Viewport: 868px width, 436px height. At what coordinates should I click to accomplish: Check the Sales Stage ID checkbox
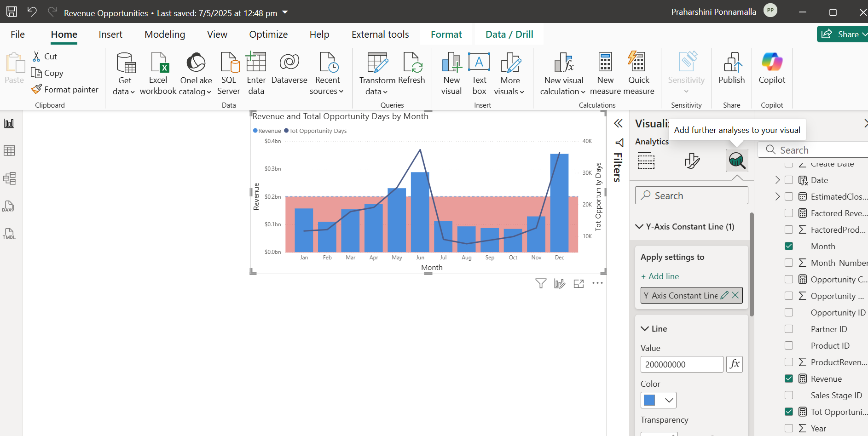789,395
